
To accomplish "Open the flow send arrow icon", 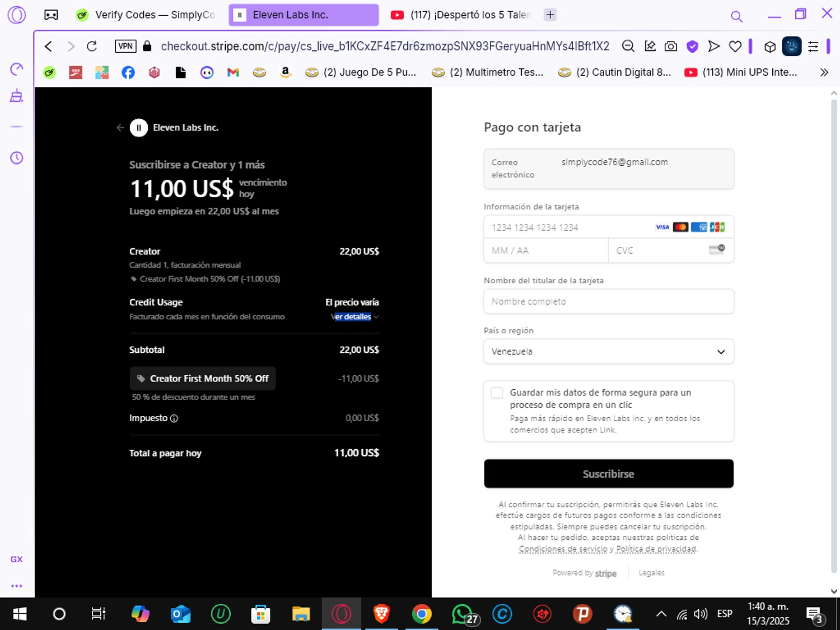I will click(x=713, y=46).
